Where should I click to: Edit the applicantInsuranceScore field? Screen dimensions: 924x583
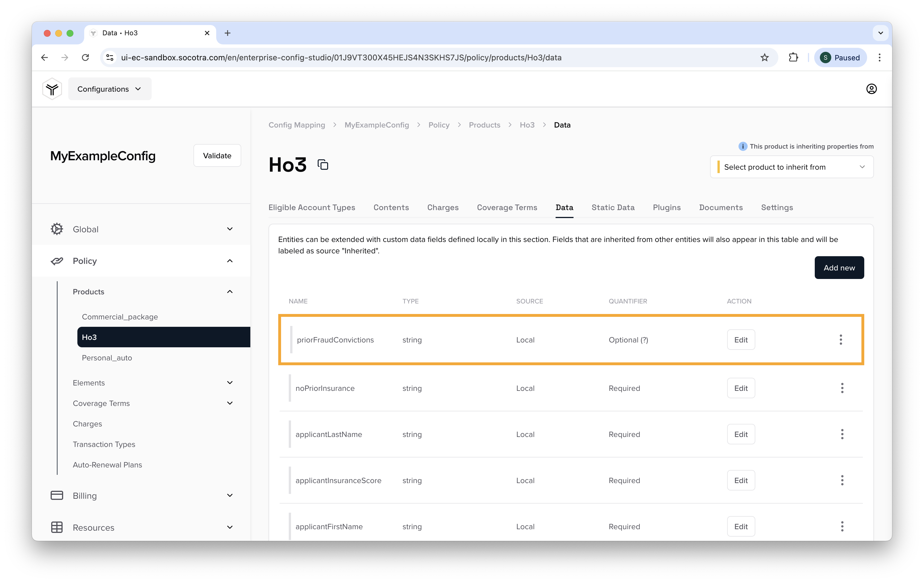(x=741, y=480)
